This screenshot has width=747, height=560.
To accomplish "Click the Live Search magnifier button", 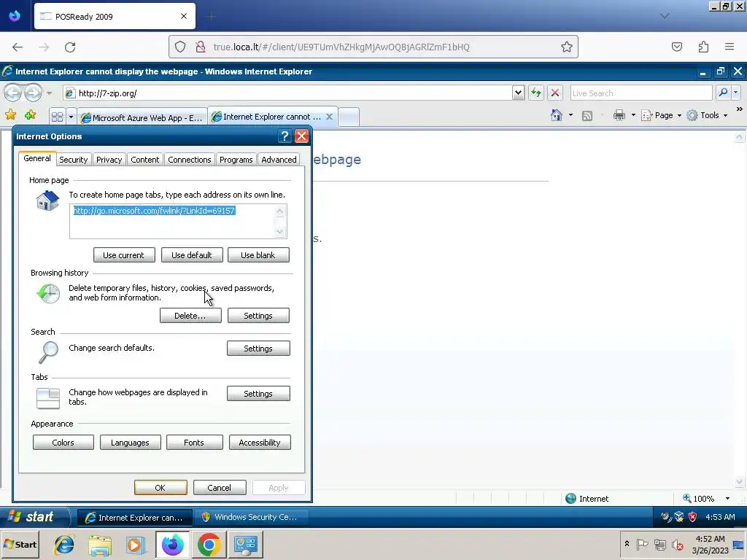I will click(723, 93).
